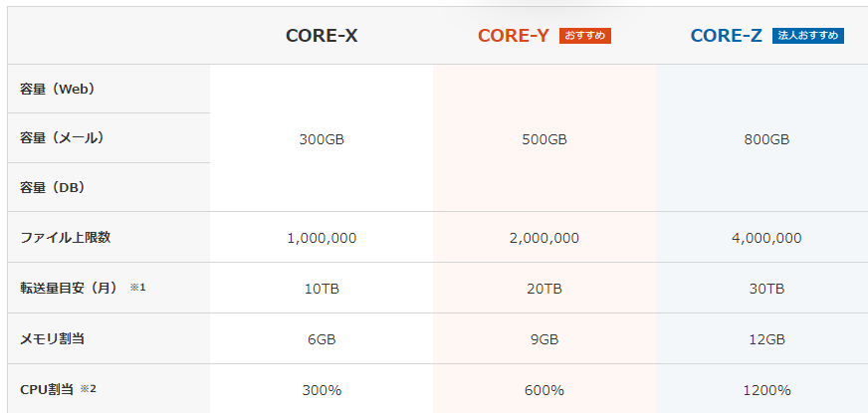
Task: Click the CORE-Y plan header
Action: [514, 36]
